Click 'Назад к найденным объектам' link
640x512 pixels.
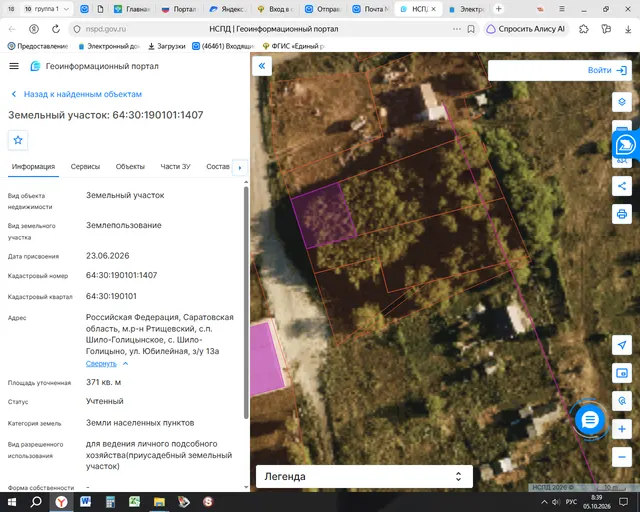77,94
